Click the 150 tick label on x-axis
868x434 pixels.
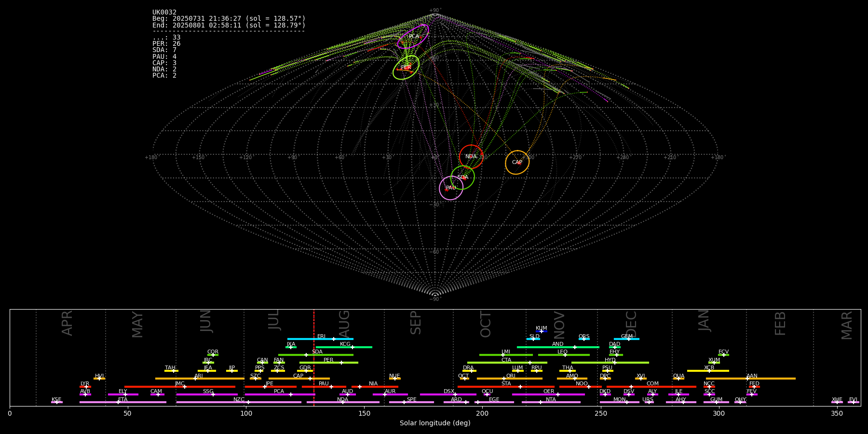click(x=364, y=414)
